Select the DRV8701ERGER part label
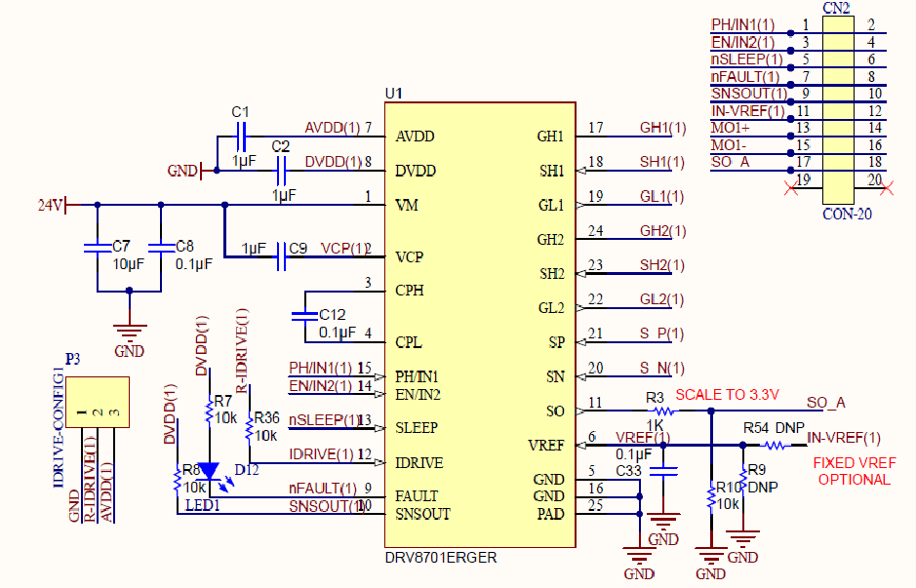 point(441,558)
